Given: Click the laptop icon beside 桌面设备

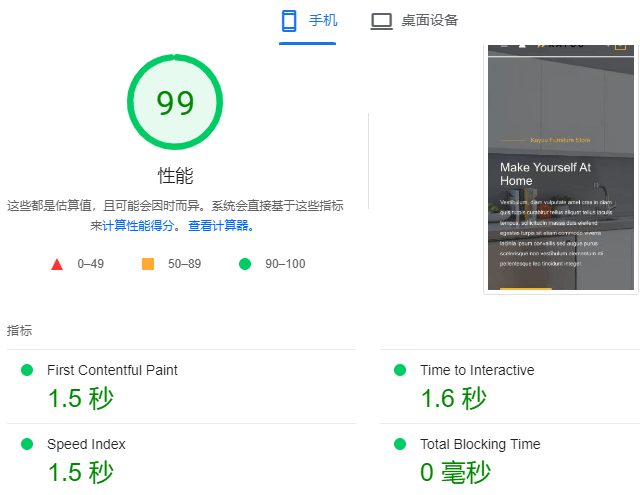Looking at the screenshot, I should [x=381, y=21].
